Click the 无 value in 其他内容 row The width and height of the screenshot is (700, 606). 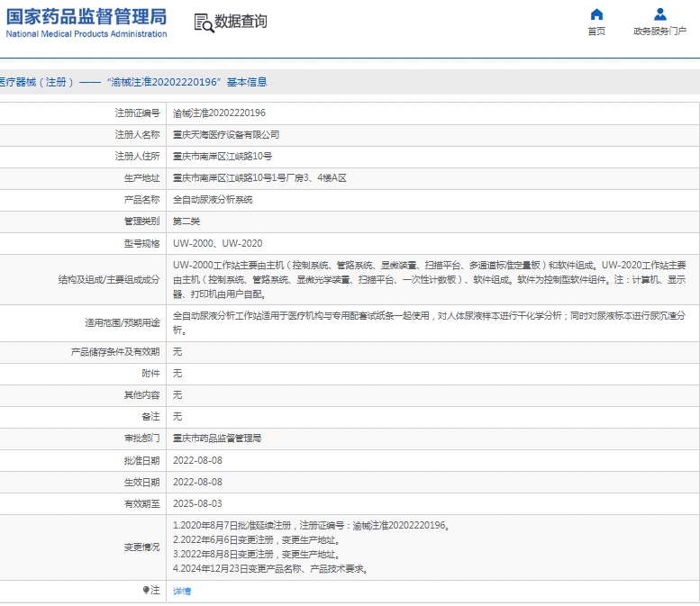pyautogui.click(x=177, y=395)
